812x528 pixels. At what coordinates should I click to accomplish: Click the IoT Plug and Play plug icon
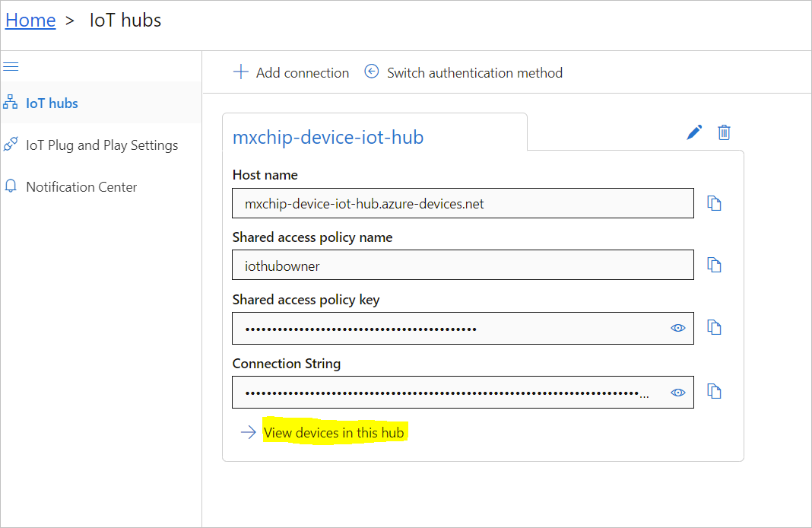[x=11, y=144]
